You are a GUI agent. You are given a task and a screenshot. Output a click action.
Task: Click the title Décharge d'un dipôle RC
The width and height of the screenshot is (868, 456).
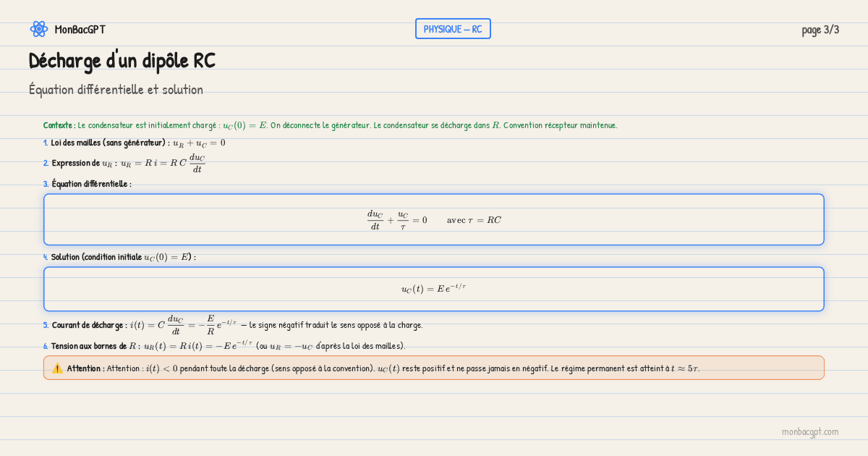pyautogui.click(x=122, y=62)
